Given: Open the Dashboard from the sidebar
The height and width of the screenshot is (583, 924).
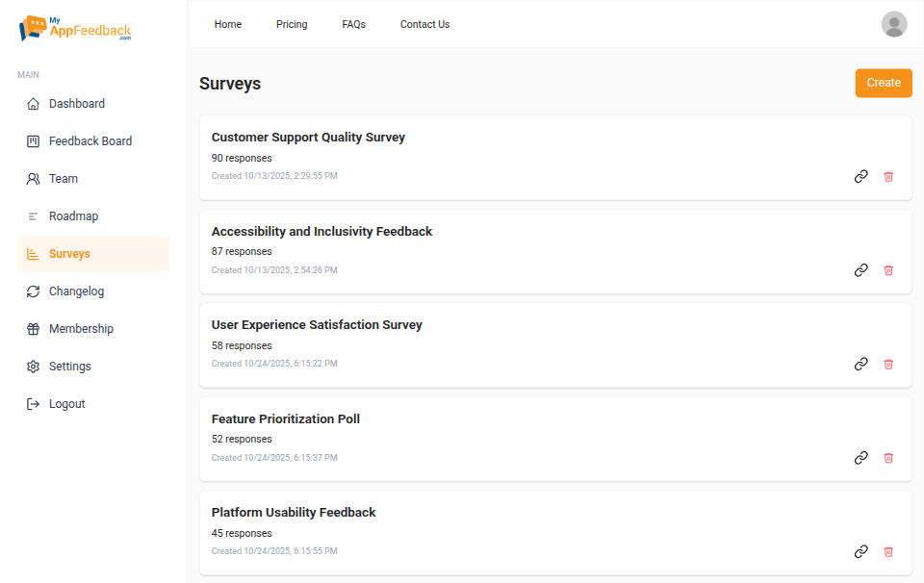Looking at the screenshot, I should tap(77, 103).
